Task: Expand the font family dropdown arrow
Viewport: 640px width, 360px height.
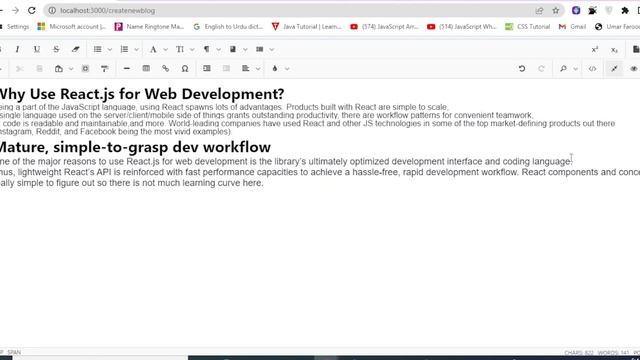Action: [x=165, y=49]
